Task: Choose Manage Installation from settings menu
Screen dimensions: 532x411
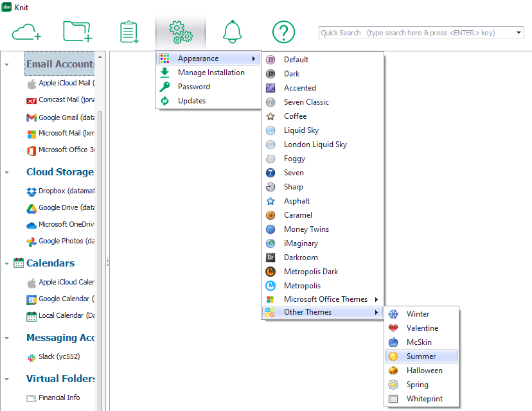Action: pos(208,73)
